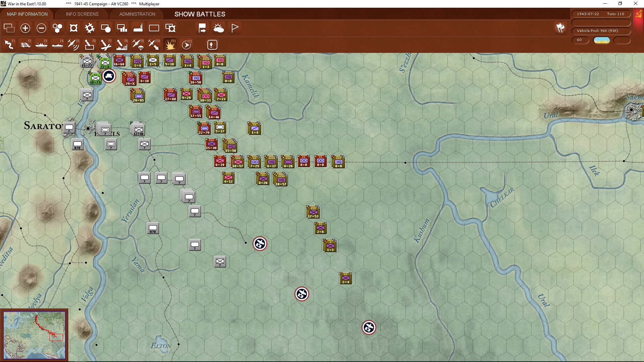
Task: Click the zoom out minus icon
Action: pos(41,28)
